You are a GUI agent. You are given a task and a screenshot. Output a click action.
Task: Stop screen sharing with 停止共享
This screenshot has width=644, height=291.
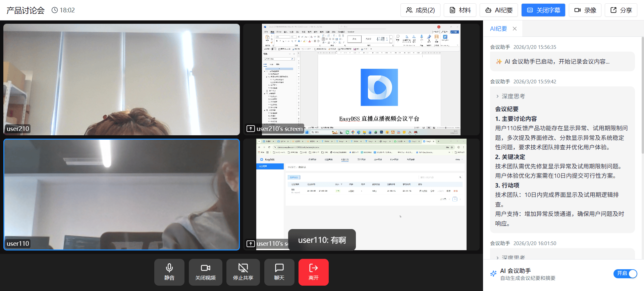243,272
